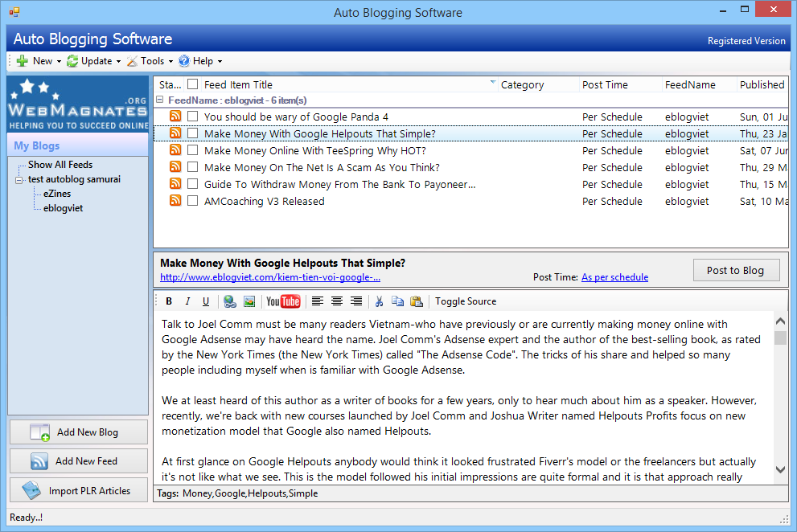The width and height of the screenshot is (797, 532).
Task: Click the Add New Blog button
Action: click(x=79, y=432)
